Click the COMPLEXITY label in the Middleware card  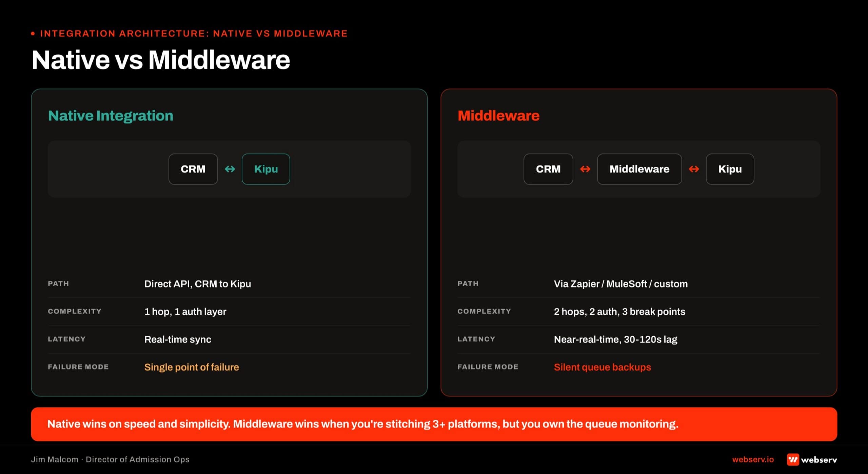[484, 311]
